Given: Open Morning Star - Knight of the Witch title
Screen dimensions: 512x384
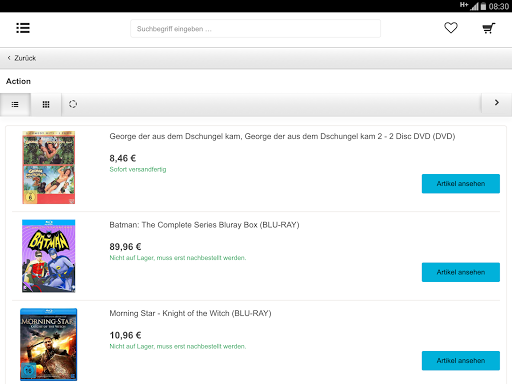Looking at the screenshot, I should point(190,313).
